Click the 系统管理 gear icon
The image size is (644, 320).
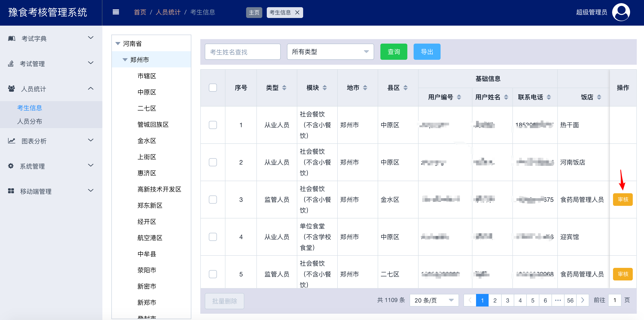tap(11, 166)
